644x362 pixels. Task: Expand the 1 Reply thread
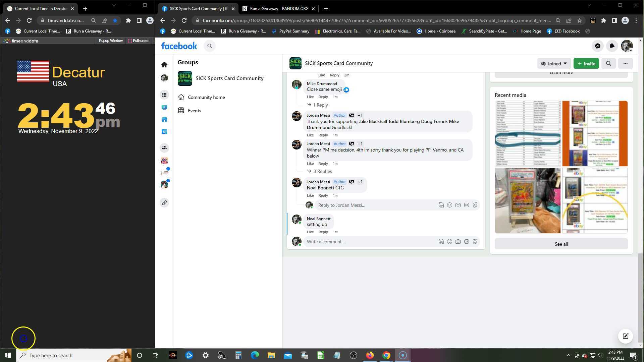click(x=320, y=105)
